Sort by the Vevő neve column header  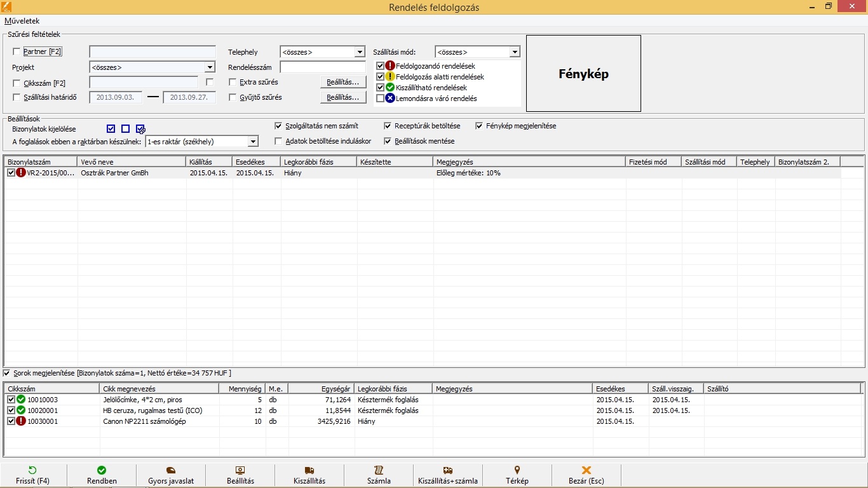coord(131,162)
